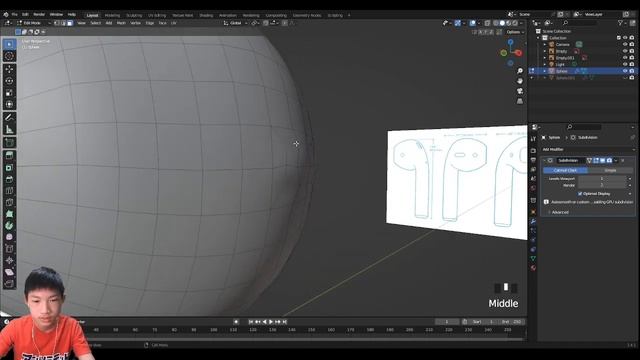Jump to end frame in timeline
Viewport: 640px width, 360px height.
point(284,322)
